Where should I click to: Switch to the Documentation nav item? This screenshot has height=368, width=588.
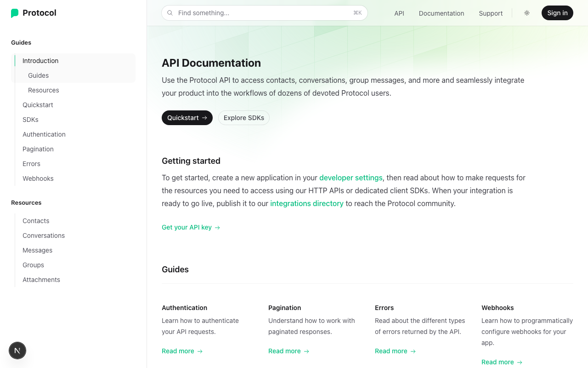point(441,13)
